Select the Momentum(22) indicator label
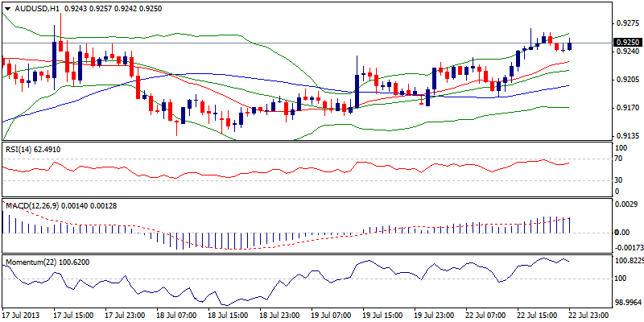644x322 pixels. click(x=31, y=263)
